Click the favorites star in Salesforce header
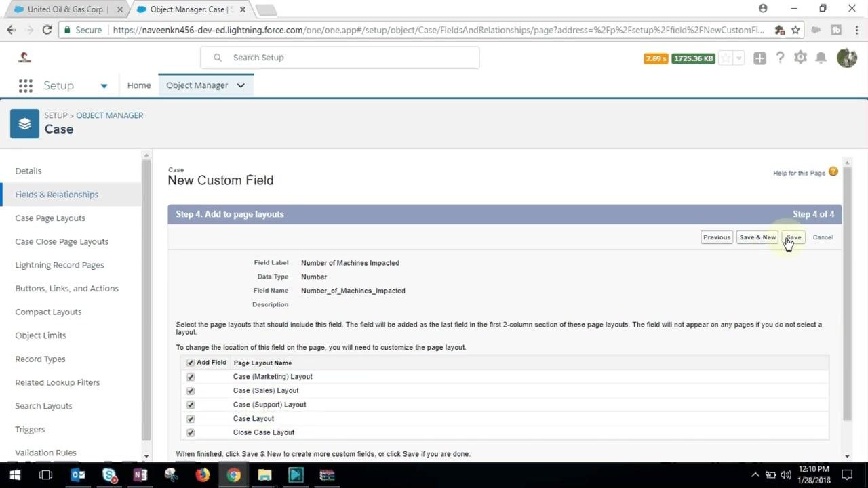Screen dimensions: 868x488 click(x=726, y=58)
